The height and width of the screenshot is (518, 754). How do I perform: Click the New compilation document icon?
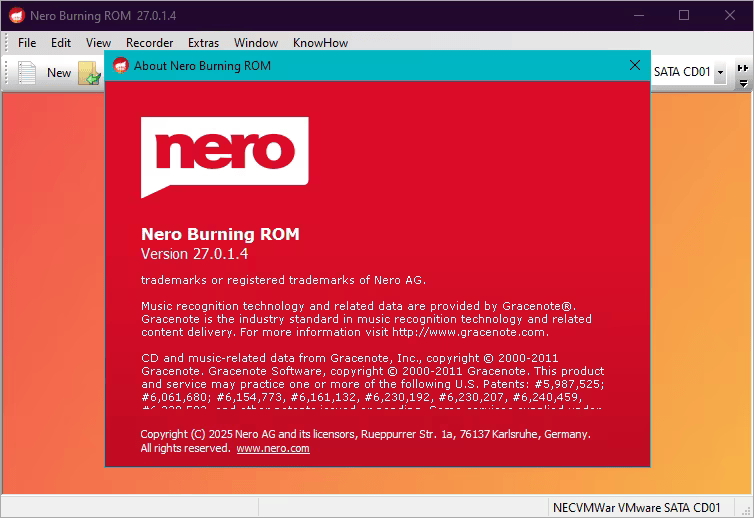[27, 72]
